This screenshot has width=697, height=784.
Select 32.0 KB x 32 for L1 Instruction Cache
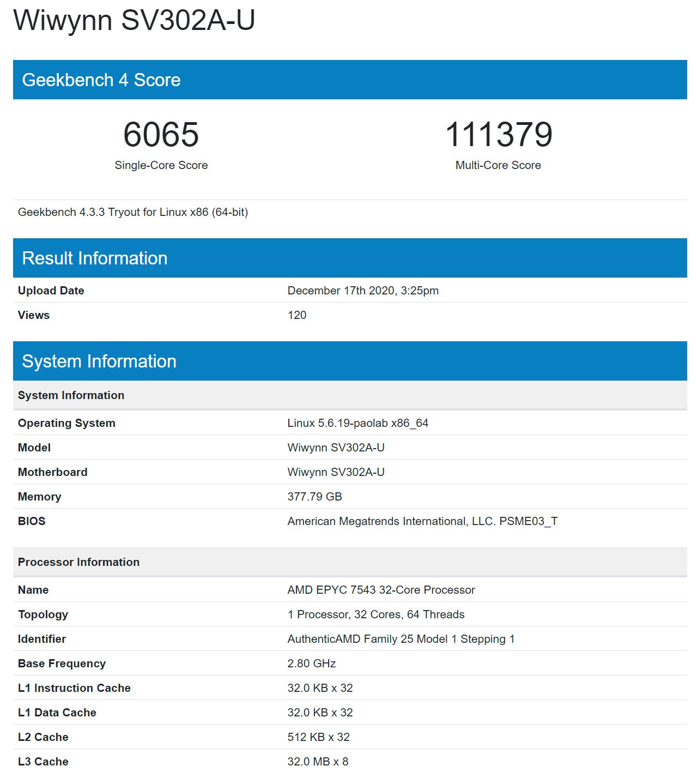point(320,688)
